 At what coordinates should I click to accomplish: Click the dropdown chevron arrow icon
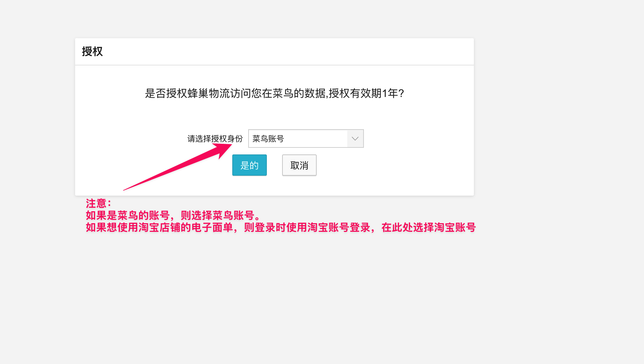pyautogui.click(x=355, y=138)
